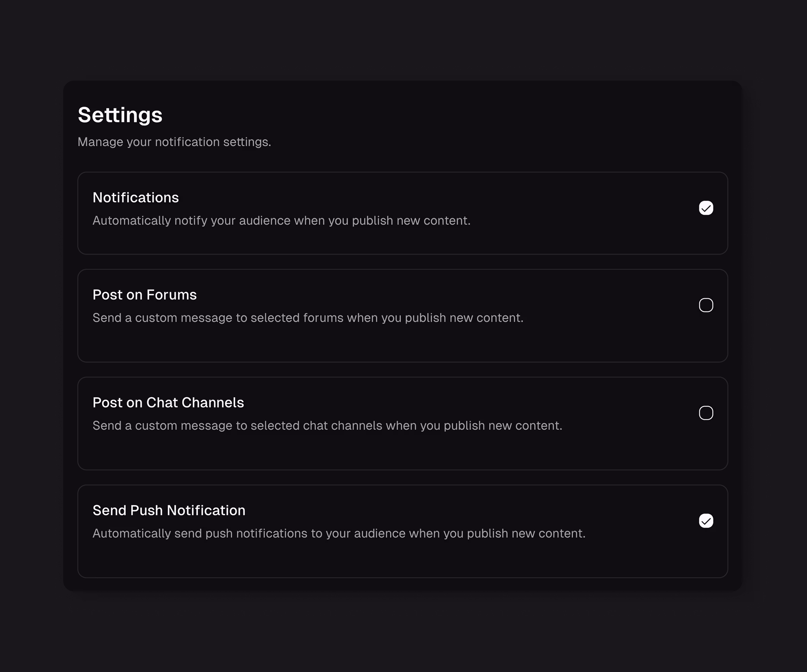Screen dimensions: 807x672
Task: Click the 'Automatically send push notifications' description
Action: (339, 533)
